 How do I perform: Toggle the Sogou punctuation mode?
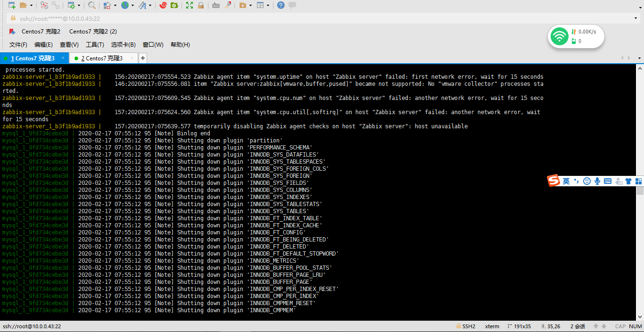coord(576,181)
